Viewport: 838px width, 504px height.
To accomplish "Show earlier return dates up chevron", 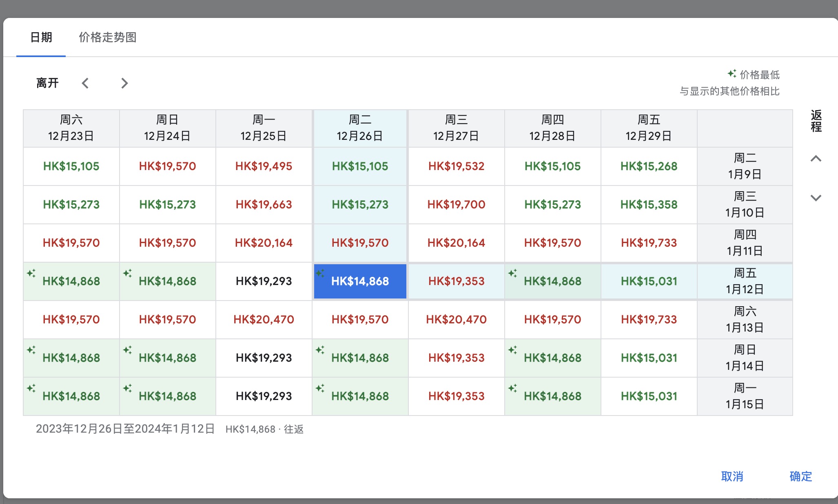I will (x=816, y=159).
